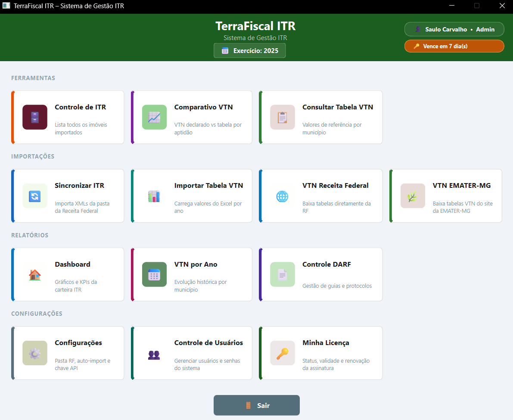Screen dimensions: 513x420
Task: Click the Dashboard house icon
Action: [35, 274]
